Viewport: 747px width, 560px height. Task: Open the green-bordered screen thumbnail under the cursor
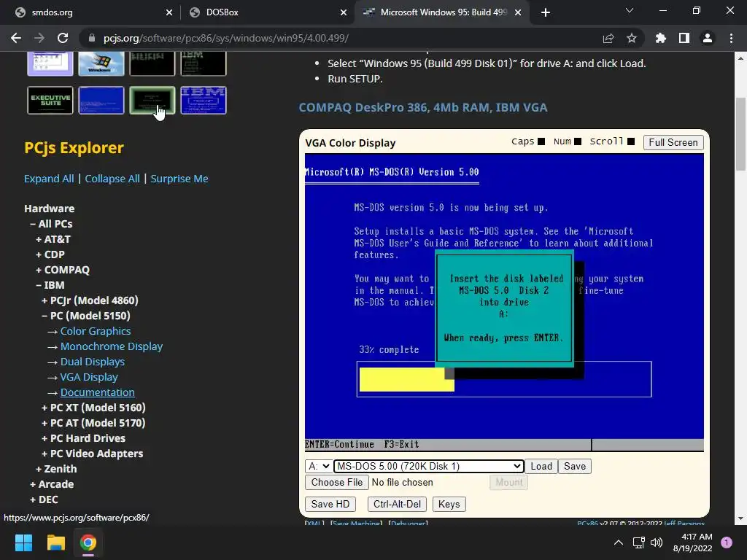(x=152, y=100)
